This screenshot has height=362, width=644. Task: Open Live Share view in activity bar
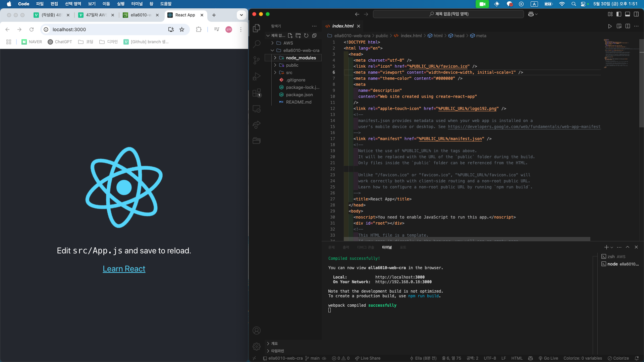click(x=257, y=125)
